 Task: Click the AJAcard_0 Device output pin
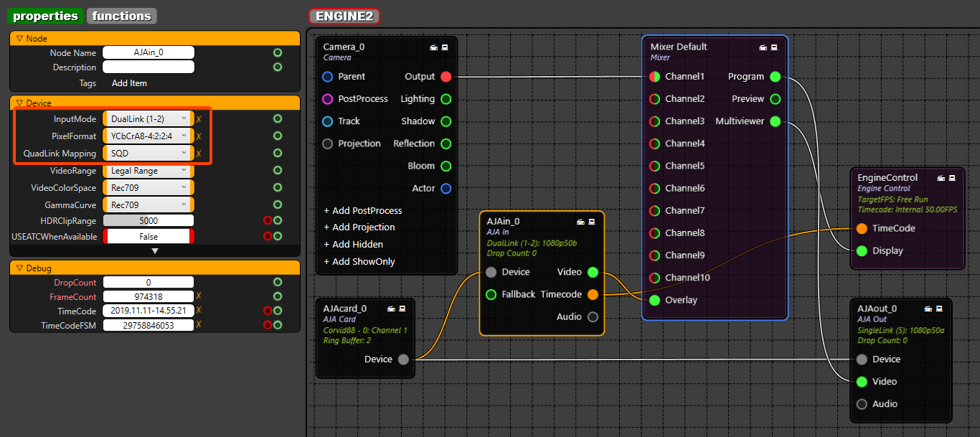click(x=403, y=360)
